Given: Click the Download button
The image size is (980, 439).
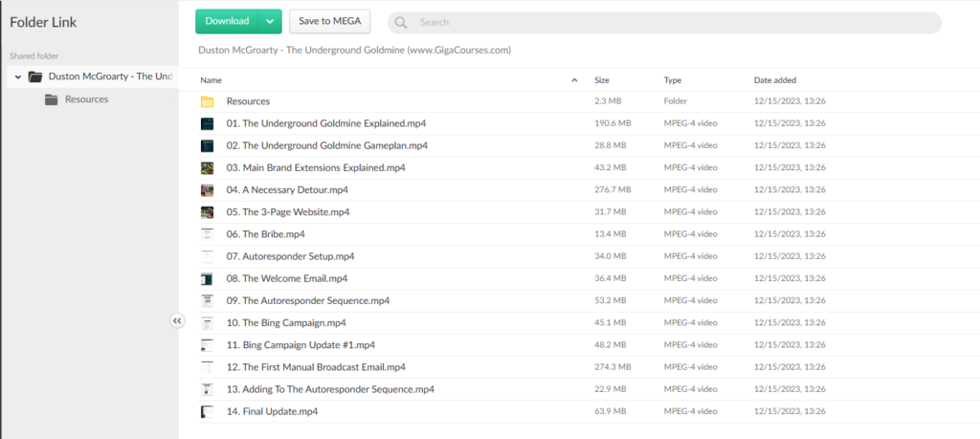Looking at the screenshot, I should tap(227, 21).
